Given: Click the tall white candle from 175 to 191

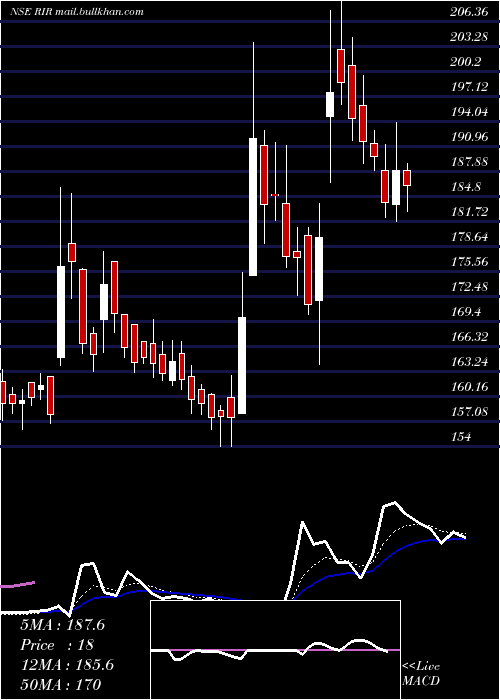Looking at the screenshot, I should click(x=253, y=207).
